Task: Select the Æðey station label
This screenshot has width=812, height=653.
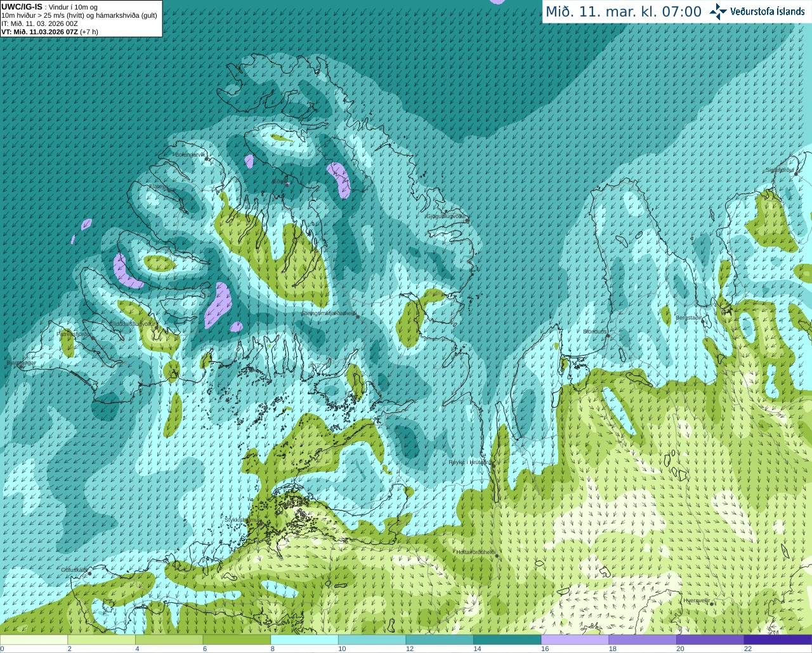Action: (x=279, y=181)
